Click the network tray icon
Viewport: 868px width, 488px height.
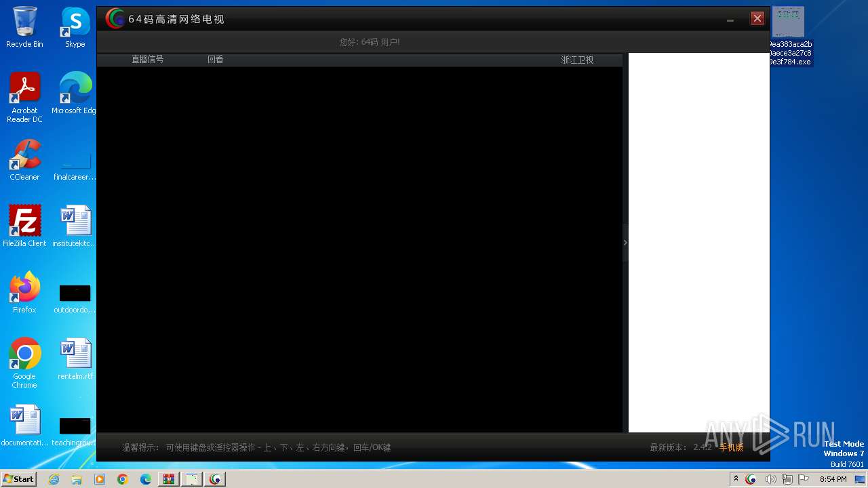(x=787, y=479)
